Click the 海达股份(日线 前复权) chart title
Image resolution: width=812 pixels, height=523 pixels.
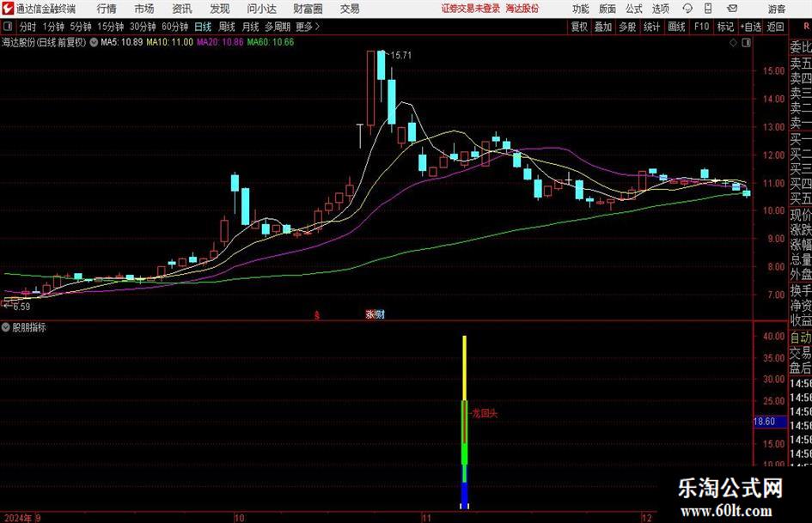[x=44, y=42]
